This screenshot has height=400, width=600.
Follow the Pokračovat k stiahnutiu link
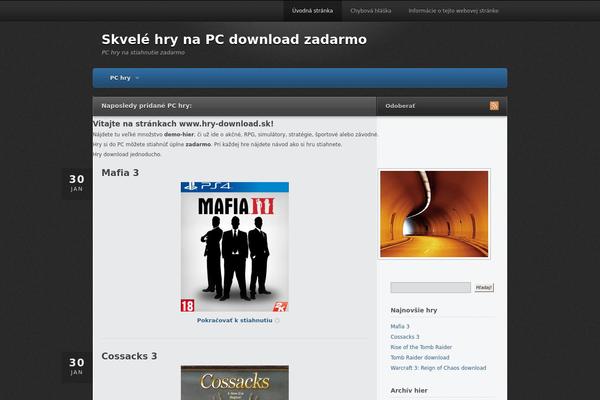pyautogui.click(x=235, y=320)
